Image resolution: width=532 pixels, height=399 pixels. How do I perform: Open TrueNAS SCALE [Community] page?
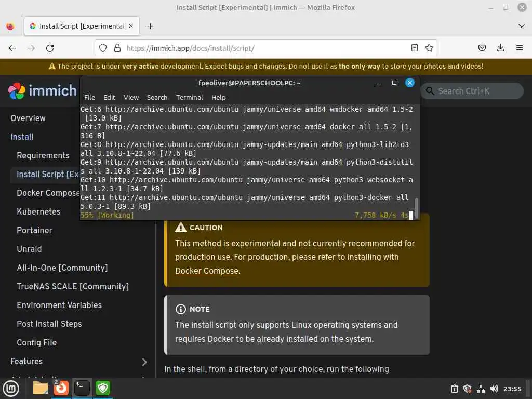(73, 286)
